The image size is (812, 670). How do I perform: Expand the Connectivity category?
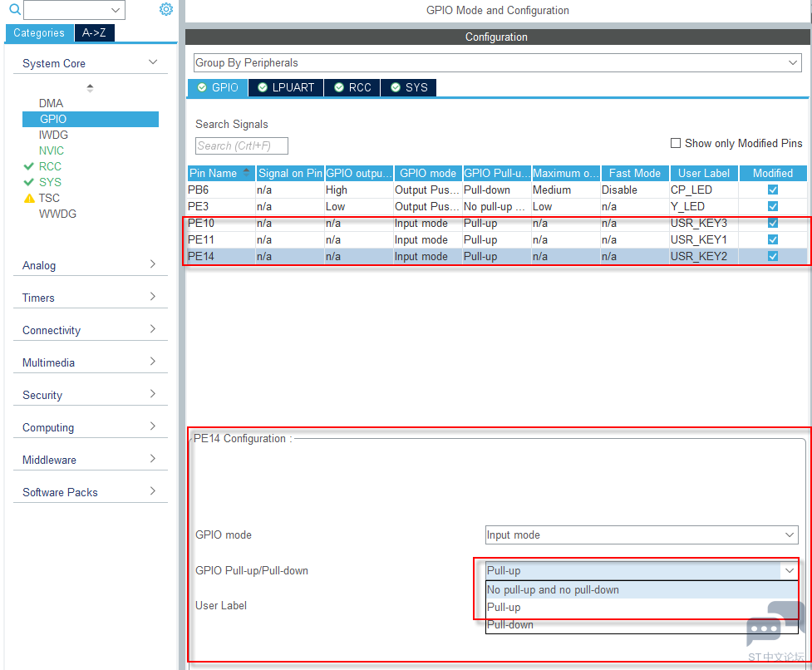point(153,329)
